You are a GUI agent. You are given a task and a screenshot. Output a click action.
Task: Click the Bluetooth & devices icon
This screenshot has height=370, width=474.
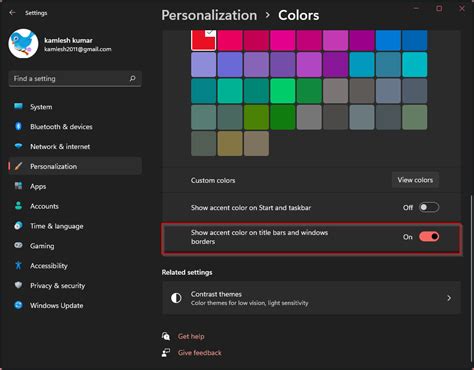coord(18,126)
